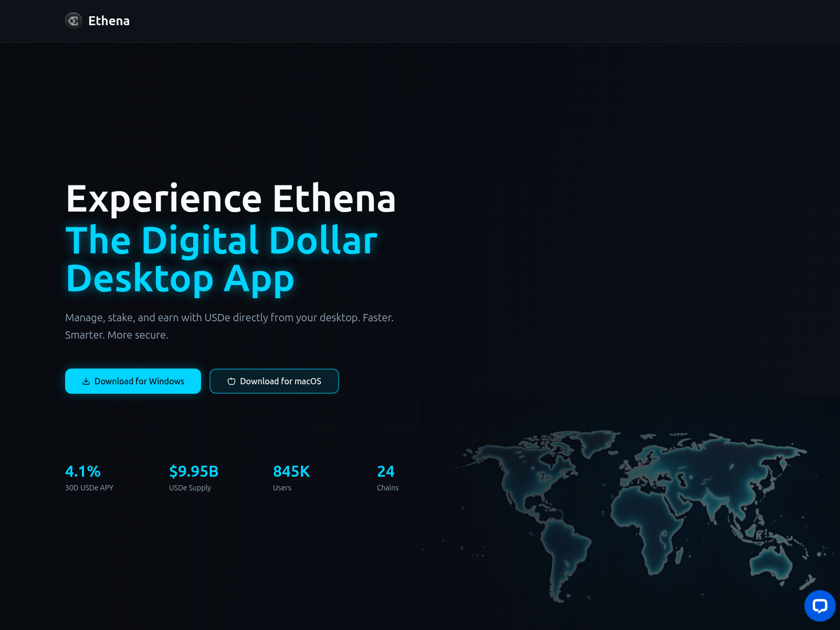
Task: Click Experience Ethena heading text
Action: click(x=230, y=198)
